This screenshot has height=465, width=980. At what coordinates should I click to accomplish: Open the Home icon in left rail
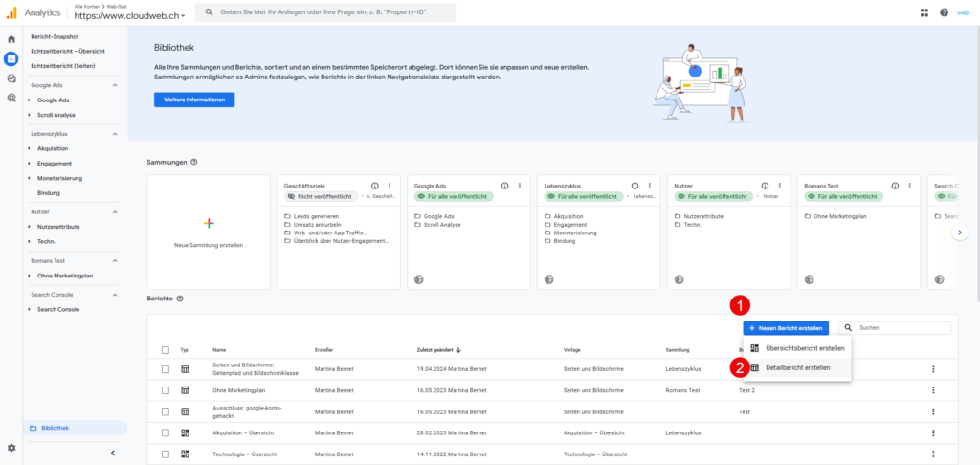point(11,39)
